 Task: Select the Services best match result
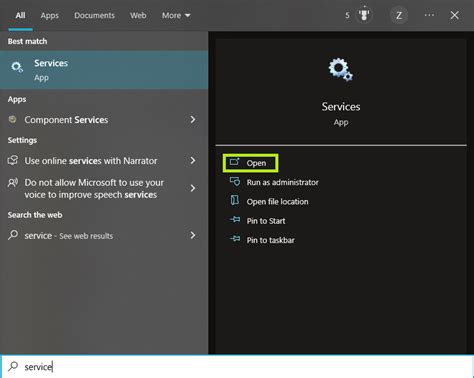[x=104, y=70]
